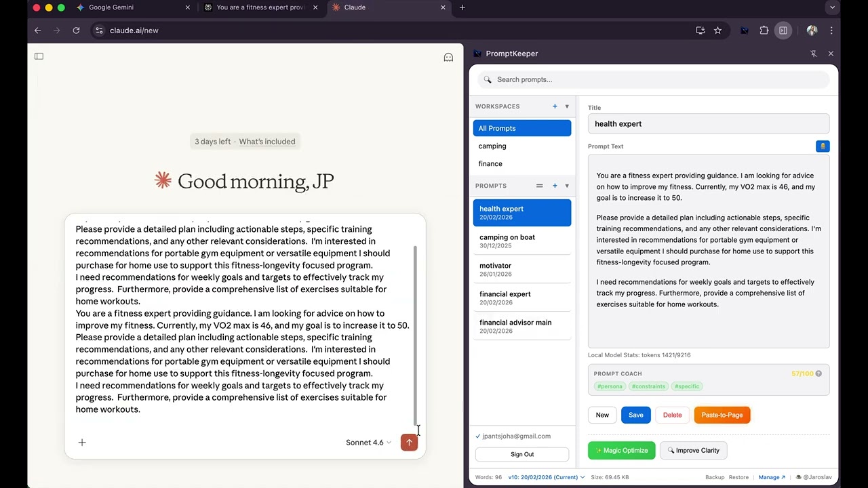Unpin the PromptKeeper side panel
868x488 pixels.
813,54
